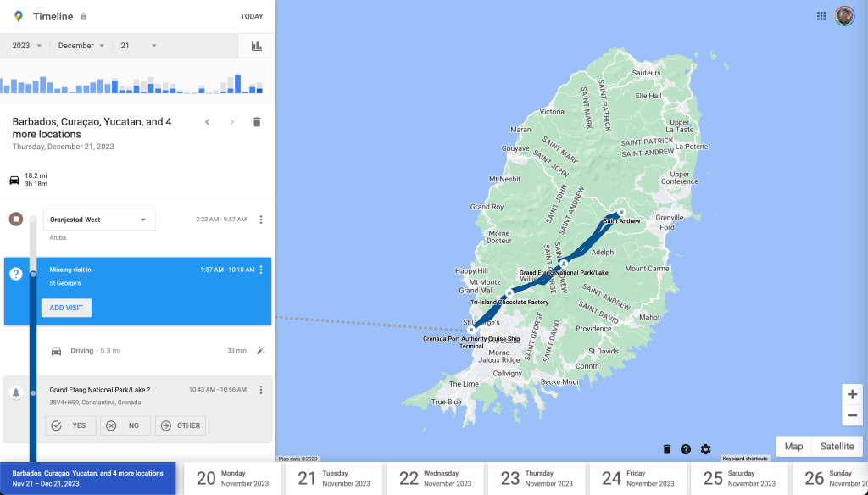Zoom in the map with plus

tap(852, 394)
